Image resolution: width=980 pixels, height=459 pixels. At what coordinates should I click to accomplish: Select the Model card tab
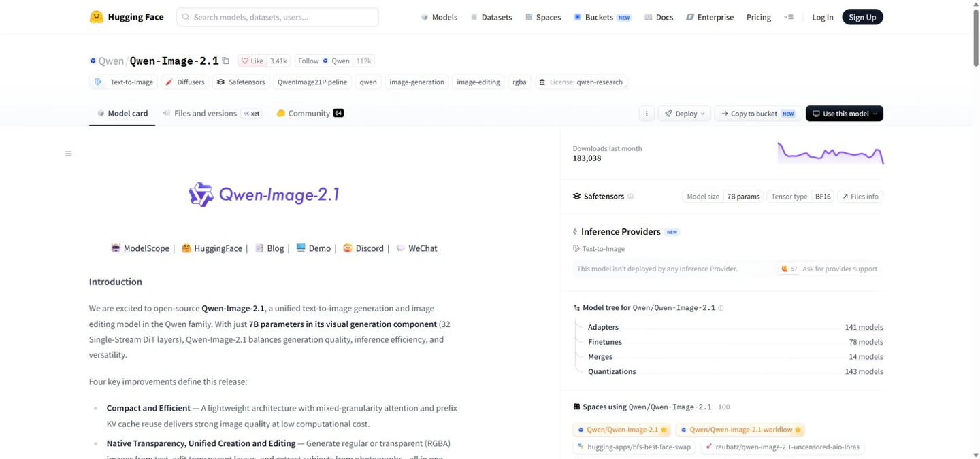click(x=122, y=113)
